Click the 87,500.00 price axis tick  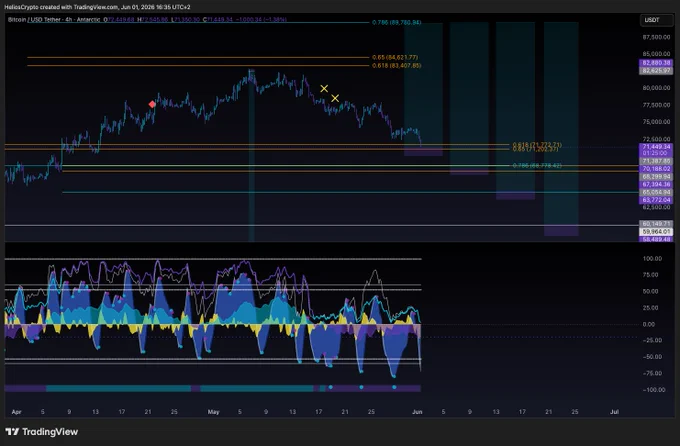(x=656, y=37)
